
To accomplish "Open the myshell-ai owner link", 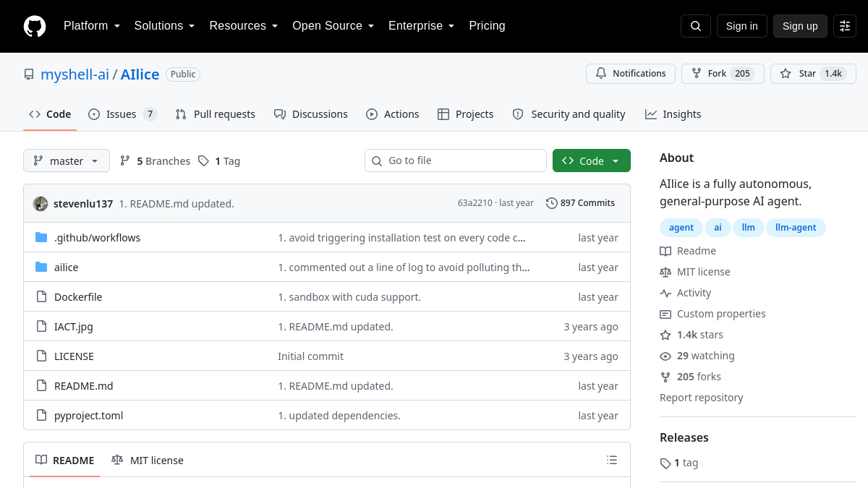I will tap(75, 74).
